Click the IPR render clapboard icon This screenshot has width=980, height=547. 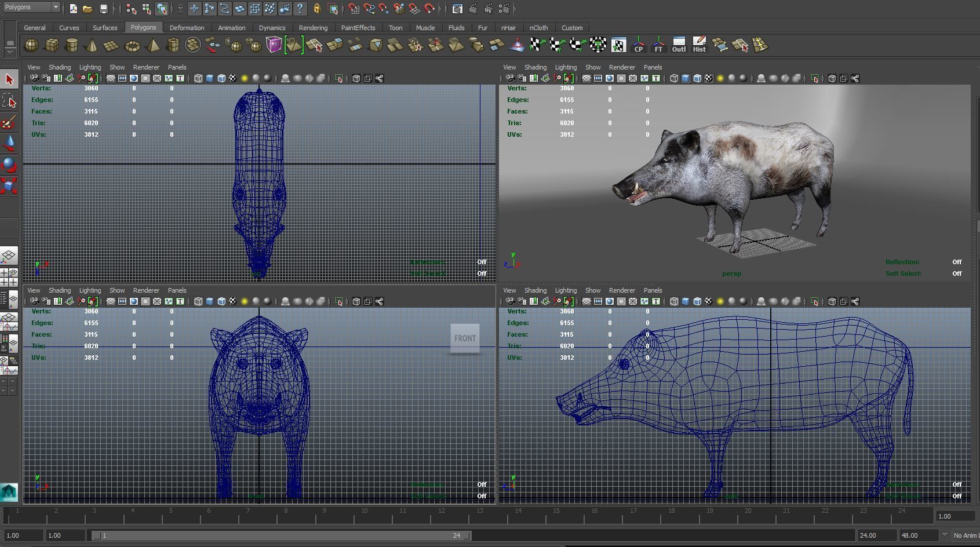pos(489,9)
